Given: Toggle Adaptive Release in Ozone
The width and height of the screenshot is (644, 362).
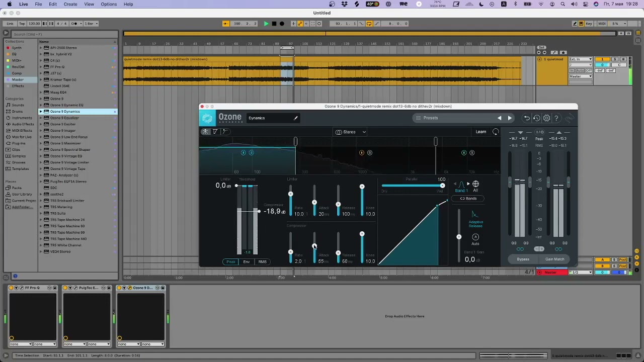Looking at the screenshot, I should (x=475, y=219).
